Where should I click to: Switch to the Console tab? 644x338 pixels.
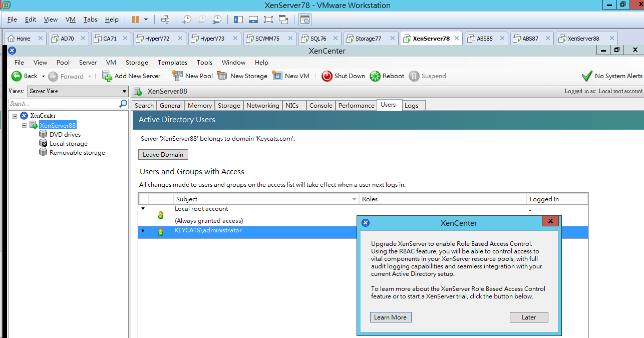(320, 105)
